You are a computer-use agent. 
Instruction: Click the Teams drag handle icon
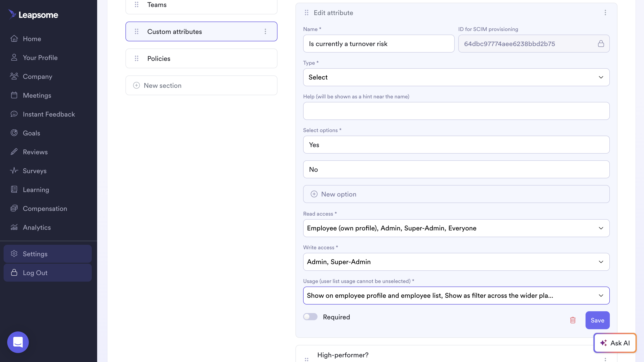[136, 4]
